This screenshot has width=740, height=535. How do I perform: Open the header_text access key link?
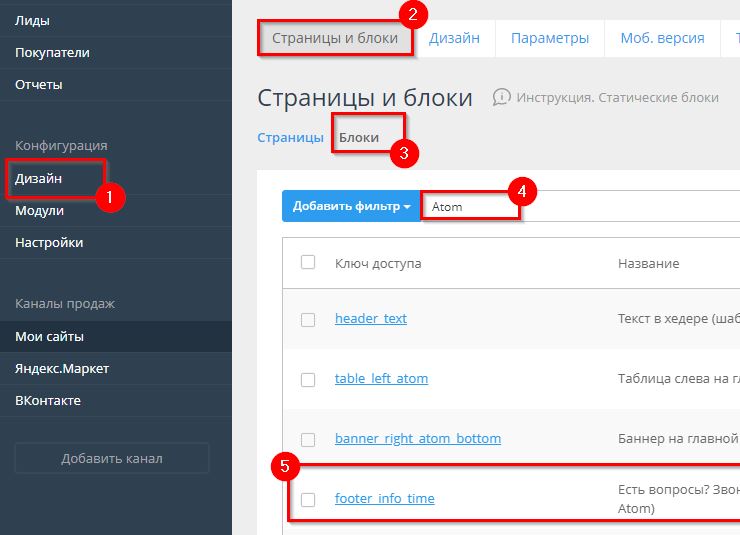tap(371, 318)
